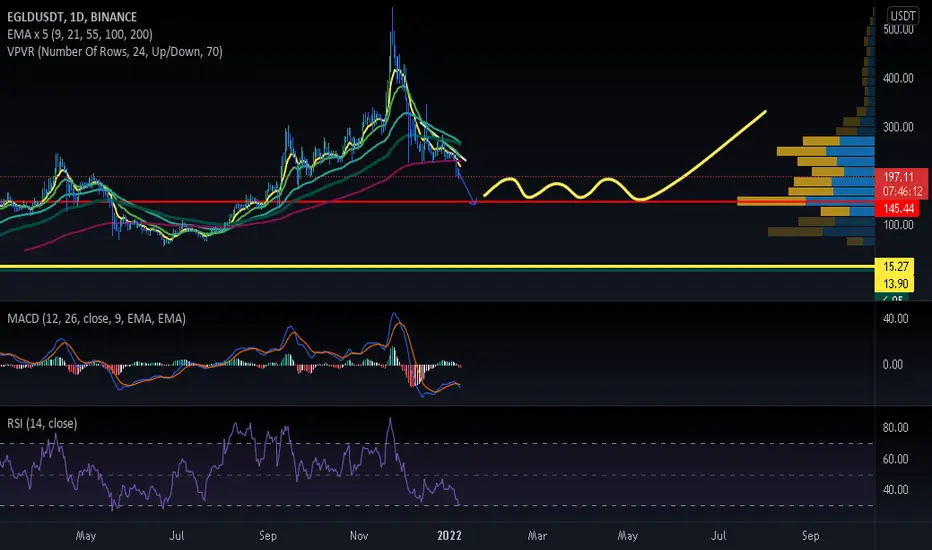The height and width of the screenshot is (550, 932).
Task: Click the MACD 0.00 axis label
Action: [x=893, y=364]
